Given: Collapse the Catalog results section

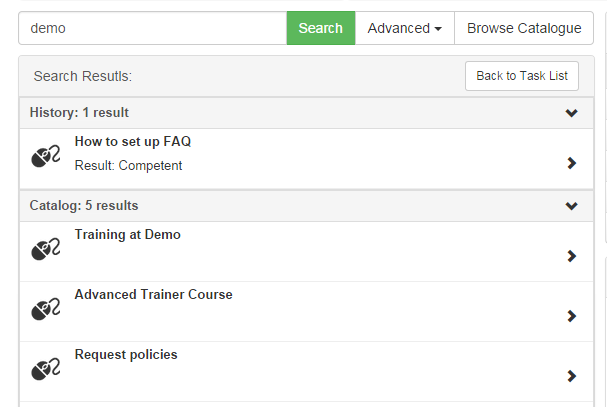Looking at the screenshot, I should click(571, 206).
